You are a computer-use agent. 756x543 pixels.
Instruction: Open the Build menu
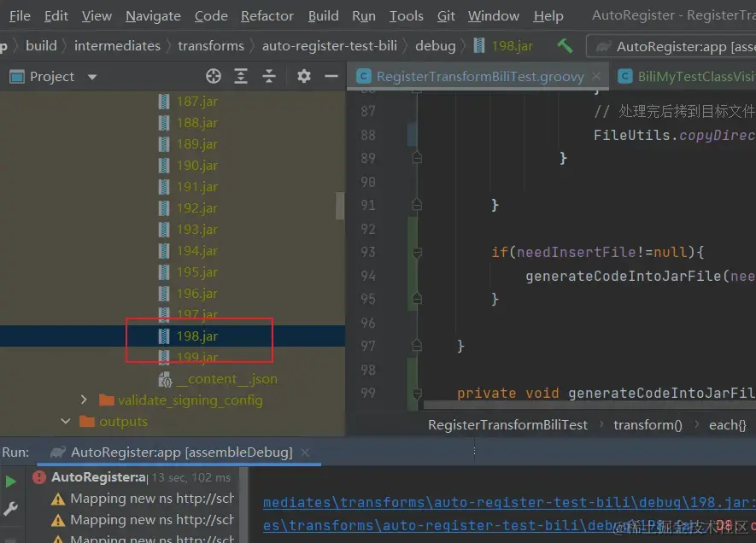323,16
